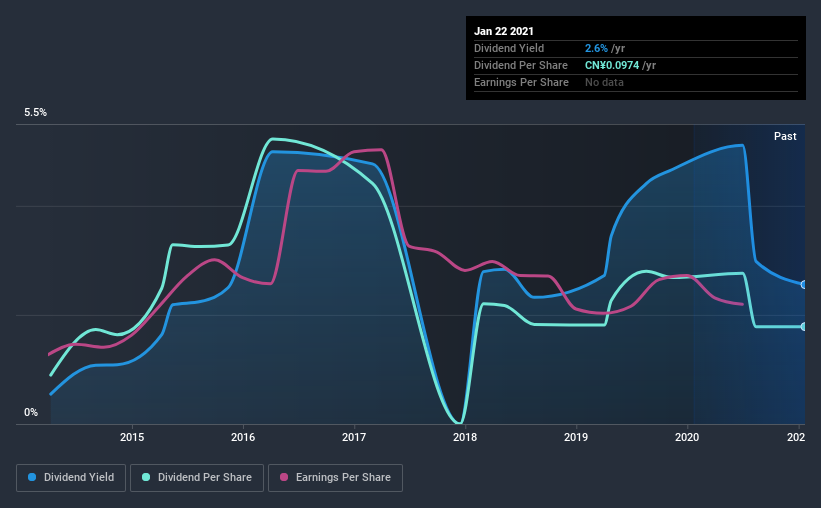821x508 pixels.
Task: Click the CN¥0.0974 dividend value
Action: [612, 65]
